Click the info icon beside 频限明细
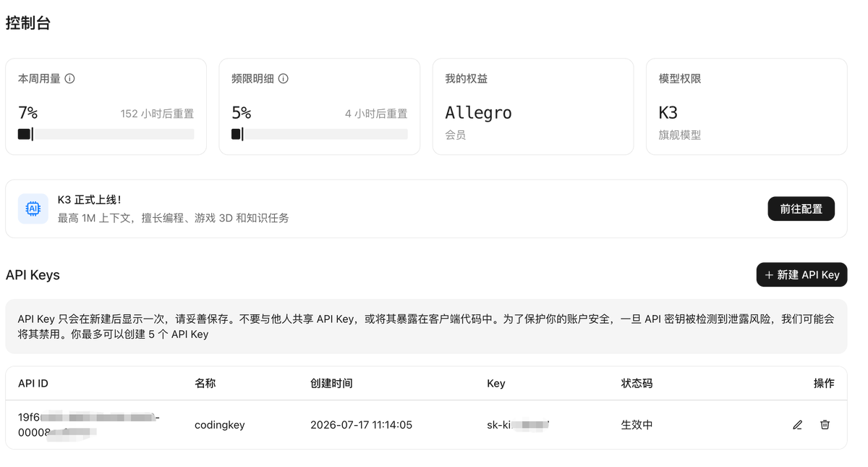Screen dimensions: 868x467 [x=284, y=78]
